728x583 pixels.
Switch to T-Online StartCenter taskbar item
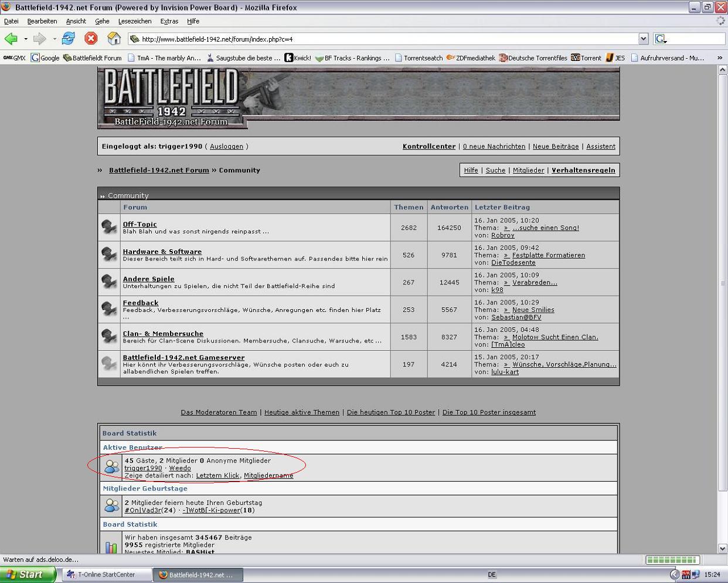tap(107, 575)
